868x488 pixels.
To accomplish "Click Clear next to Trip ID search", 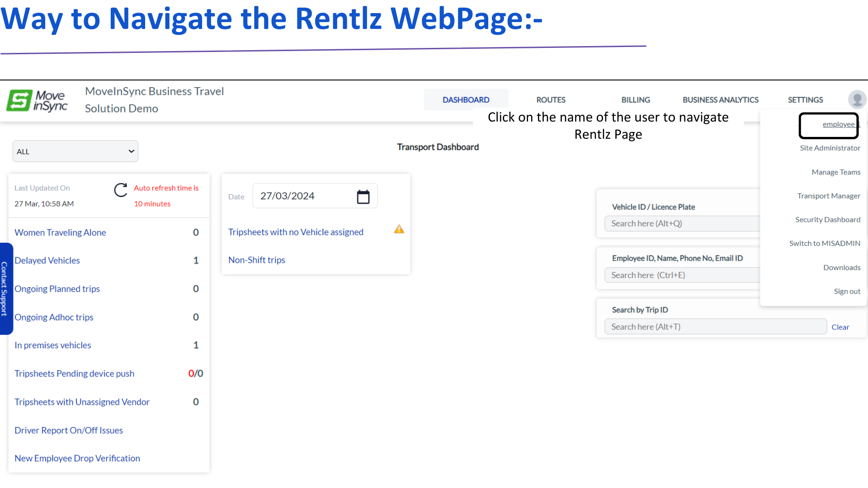I will pyautogui.click(x=840, y=327).
